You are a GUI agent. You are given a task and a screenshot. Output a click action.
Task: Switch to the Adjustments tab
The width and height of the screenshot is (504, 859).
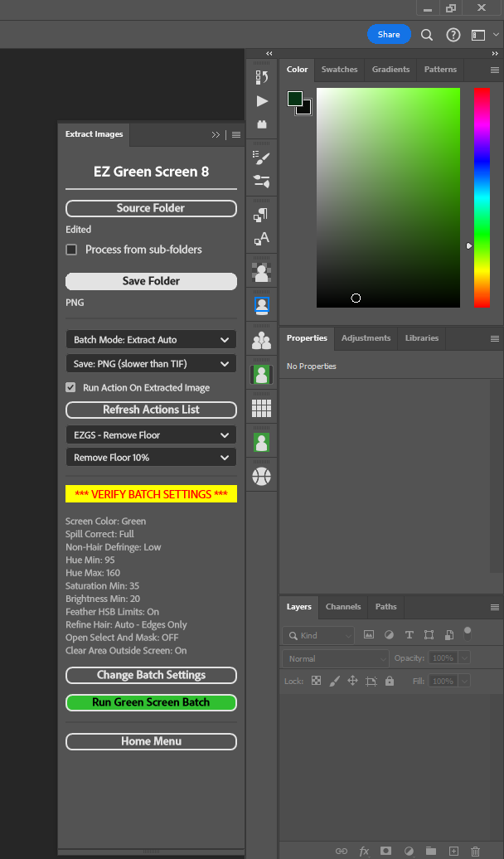point(366,338)
